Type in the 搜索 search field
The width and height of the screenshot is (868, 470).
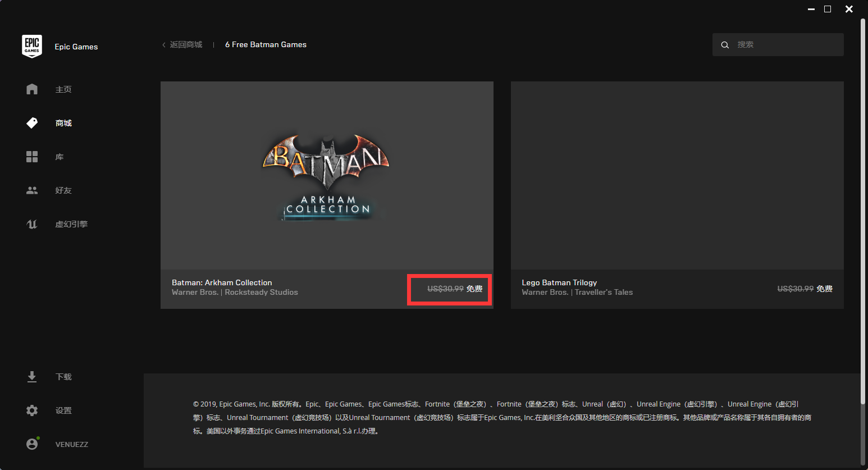[786, 44]
